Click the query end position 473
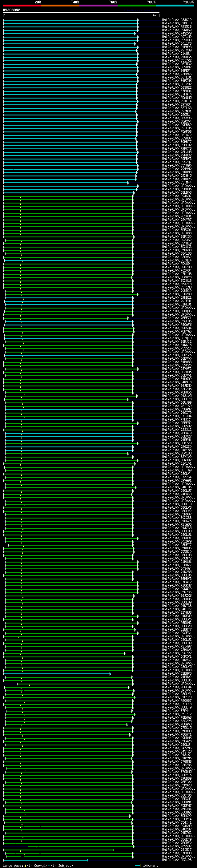The height and width of the screenshot is (868, 197). pyautogui.click(x=155, y=15)
